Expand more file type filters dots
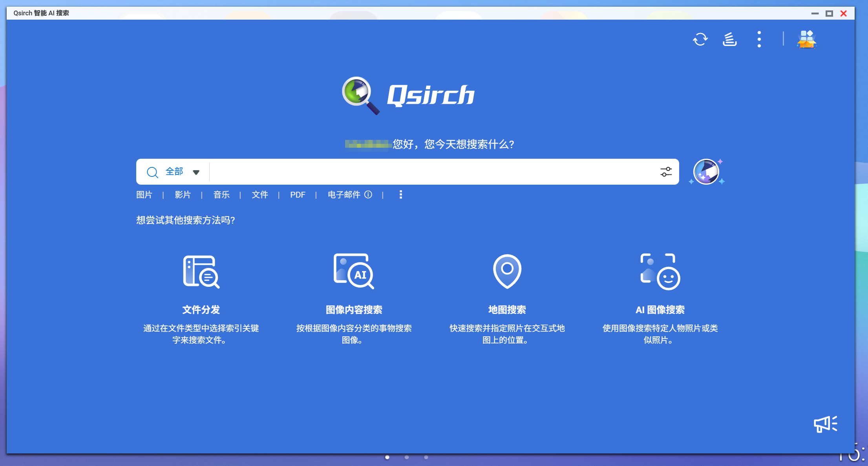 pyautogui.click(x=400, y=194)
